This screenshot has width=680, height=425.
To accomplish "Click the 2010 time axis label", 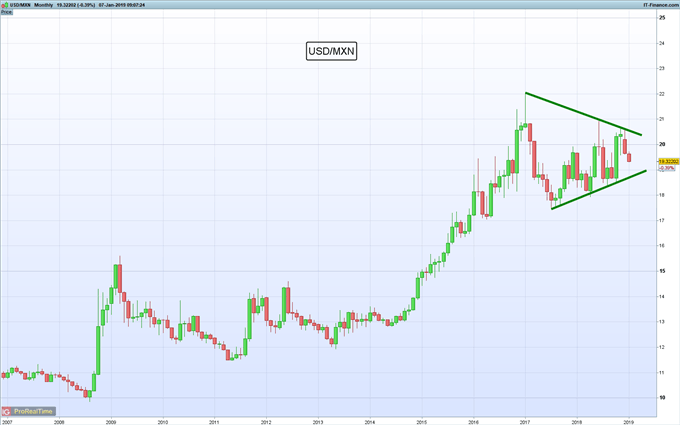I will click(x=163, y=422).
